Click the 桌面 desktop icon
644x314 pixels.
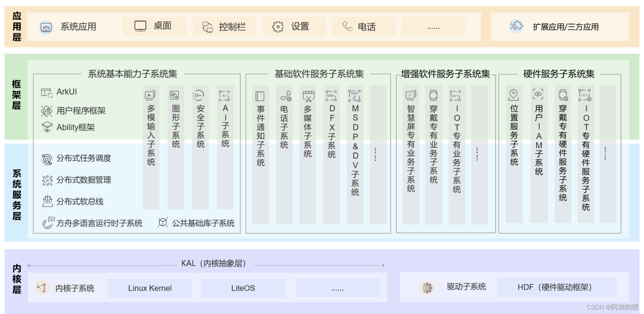(x=140, y=26)
